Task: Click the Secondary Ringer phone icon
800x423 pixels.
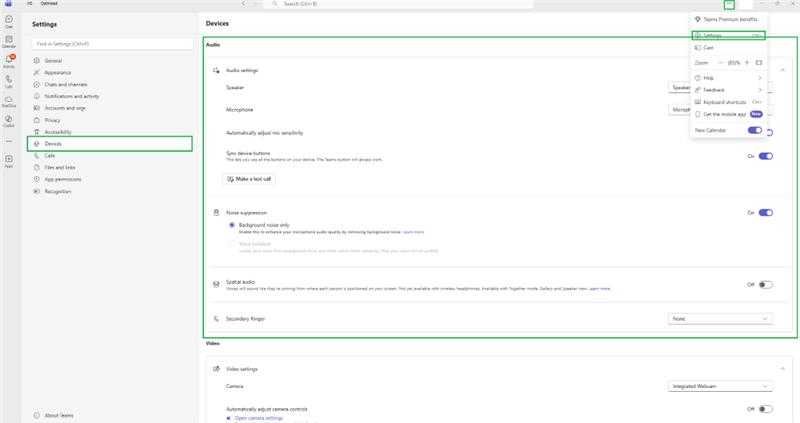Action: [216, 318]
